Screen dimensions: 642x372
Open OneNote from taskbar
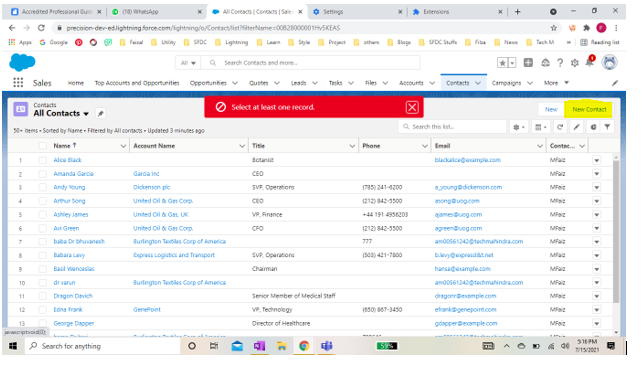pyautogui.click(x=259, y=346)
